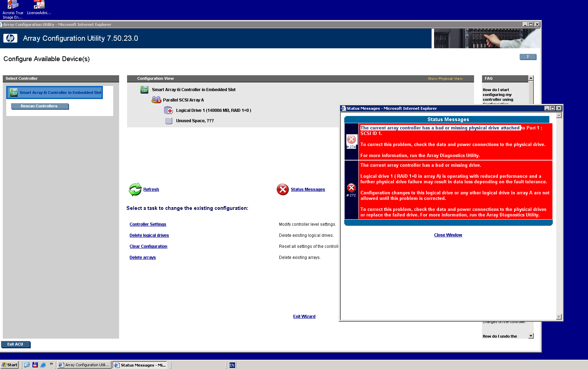This screenshot has height=369, width=588.
Task: Maximize the Status Messages window
Action: click(553, 108)
